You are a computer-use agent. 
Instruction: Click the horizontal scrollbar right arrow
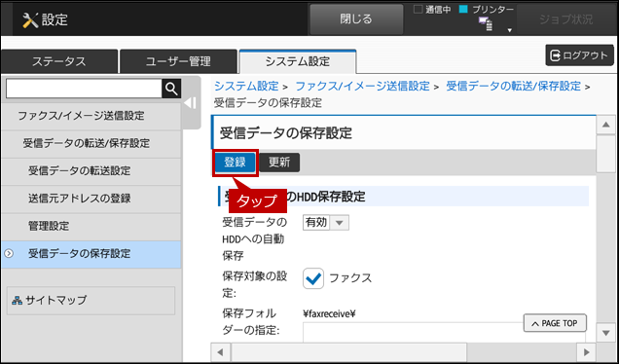586,351
